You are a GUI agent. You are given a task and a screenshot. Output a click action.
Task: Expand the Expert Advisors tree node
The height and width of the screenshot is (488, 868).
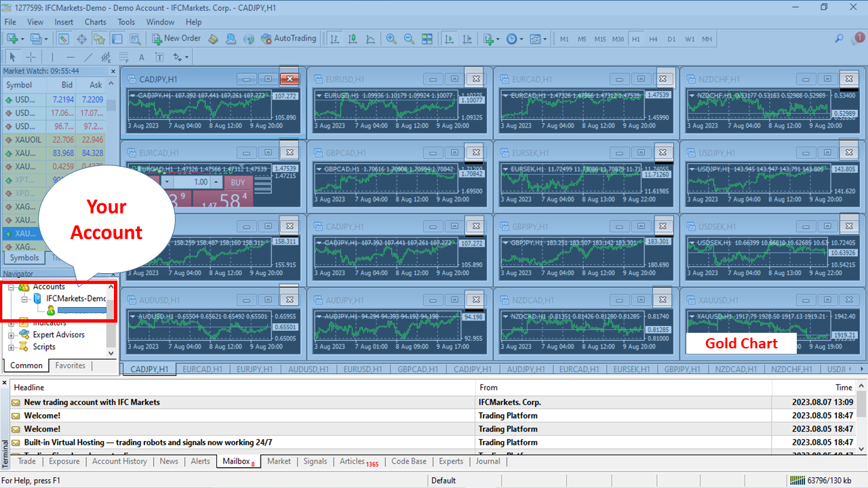click(11, 335)
